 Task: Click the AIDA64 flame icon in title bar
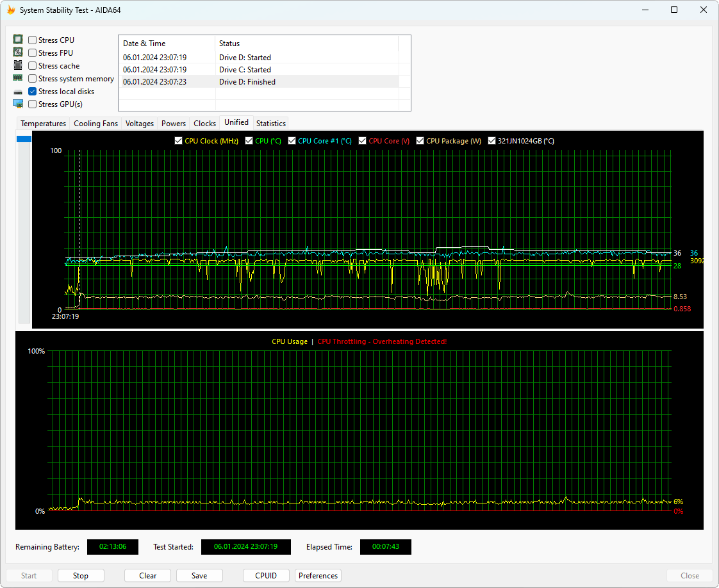coord(11,10)
